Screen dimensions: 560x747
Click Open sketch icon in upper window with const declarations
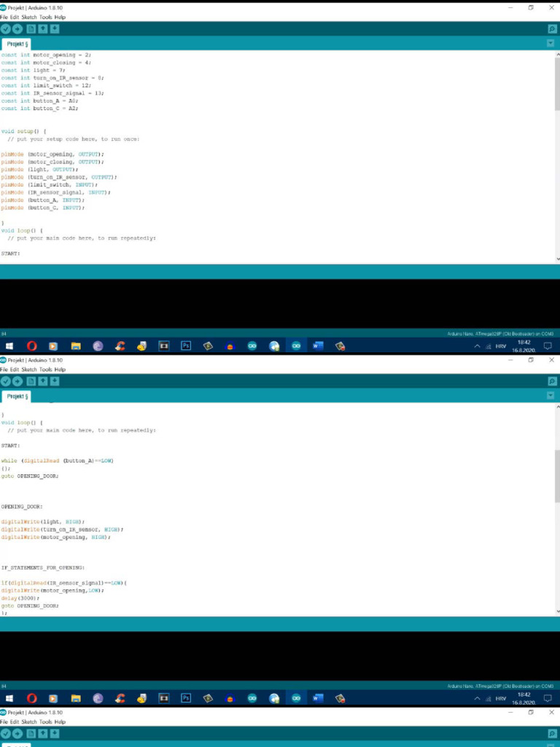coord(43,29)
